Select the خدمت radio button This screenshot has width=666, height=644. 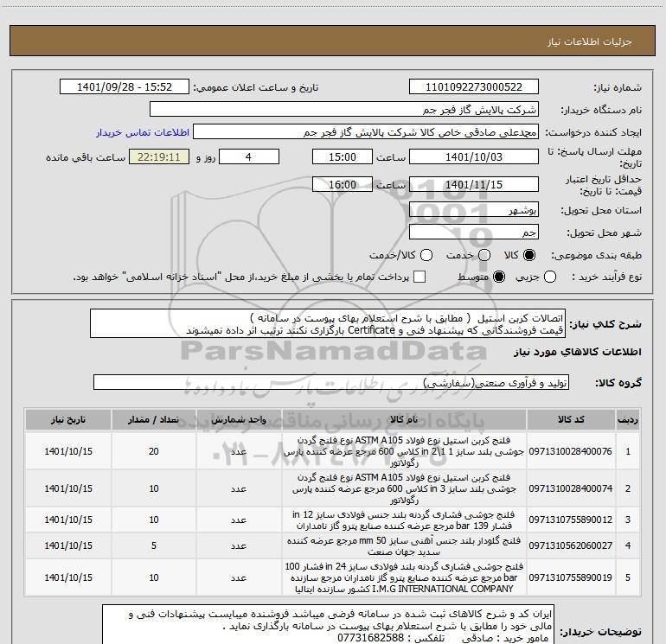(484, 255)
